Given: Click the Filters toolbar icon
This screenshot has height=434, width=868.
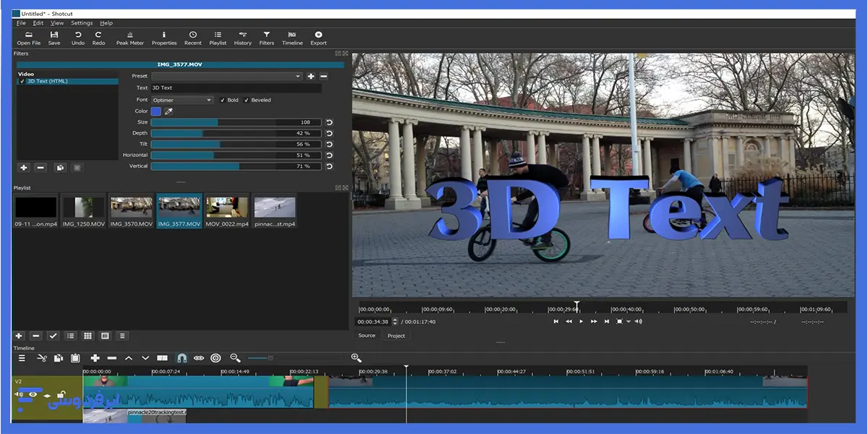Looking at the screenshot, I should point(266,38).
